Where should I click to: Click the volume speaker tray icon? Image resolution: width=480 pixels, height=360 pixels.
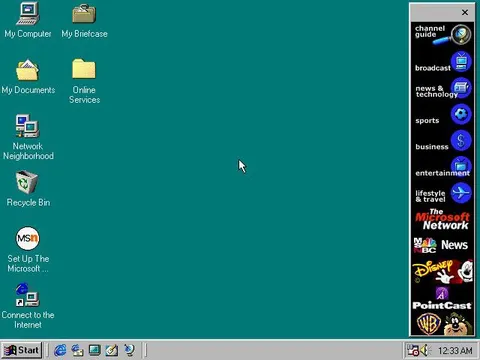point(424,350)
